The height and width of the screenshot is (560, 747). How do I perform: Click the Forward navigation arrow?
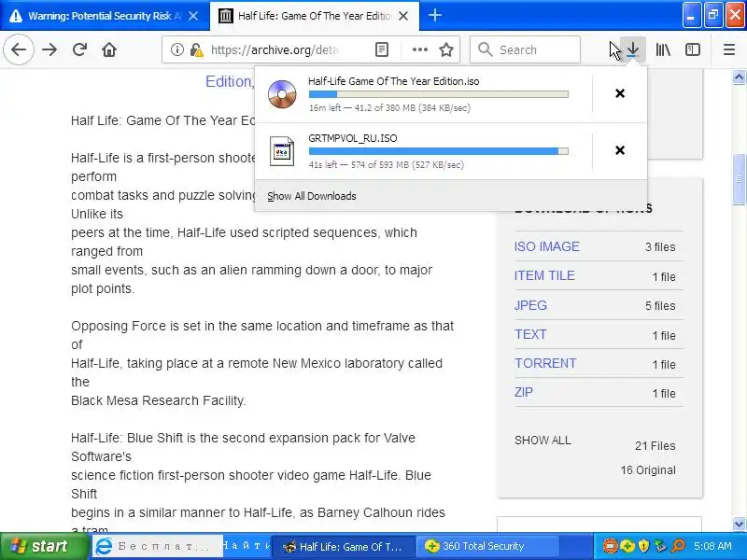tap(49, 49)
